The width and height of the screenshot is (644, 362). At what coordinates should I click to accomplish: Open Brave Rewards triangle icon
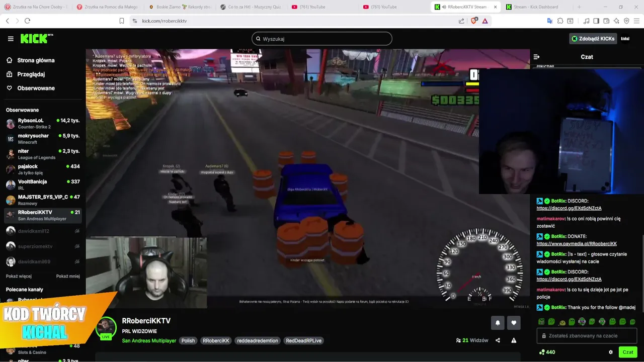(485, 21)
